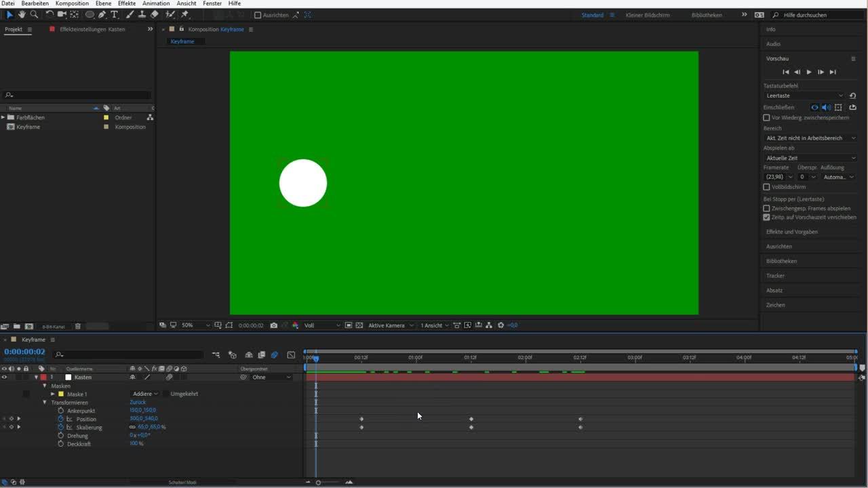Select the Brush tool
The width and height of the screenshot is (868, 488).
(x=130, y=14)
